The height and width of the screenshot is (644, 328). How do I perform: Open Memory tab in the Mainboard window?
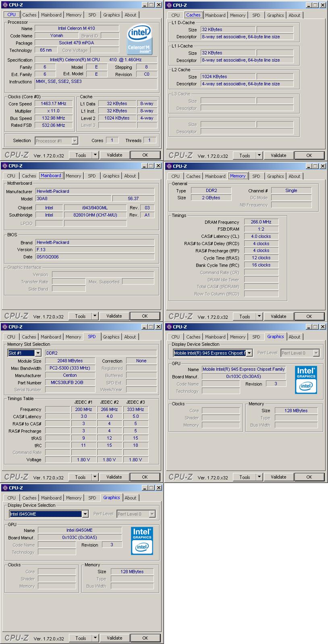coord(73,176)
